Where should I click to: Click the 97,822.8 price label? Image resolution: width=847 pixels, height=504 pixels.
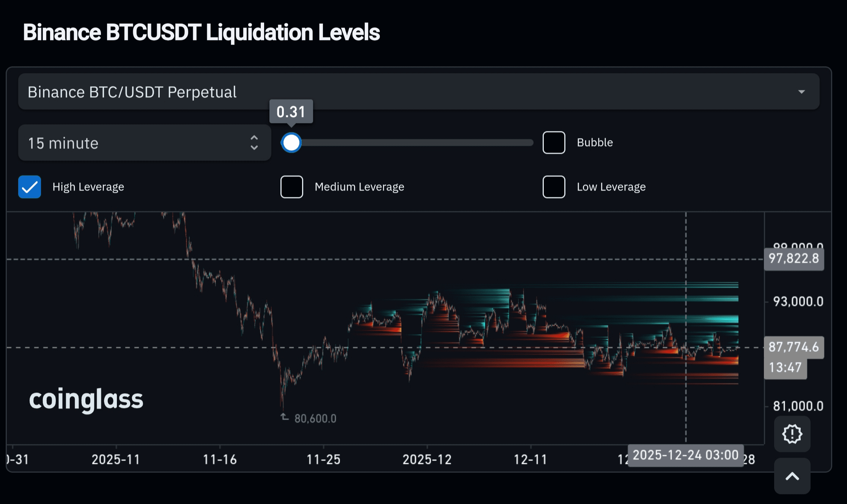coord(793,259)
